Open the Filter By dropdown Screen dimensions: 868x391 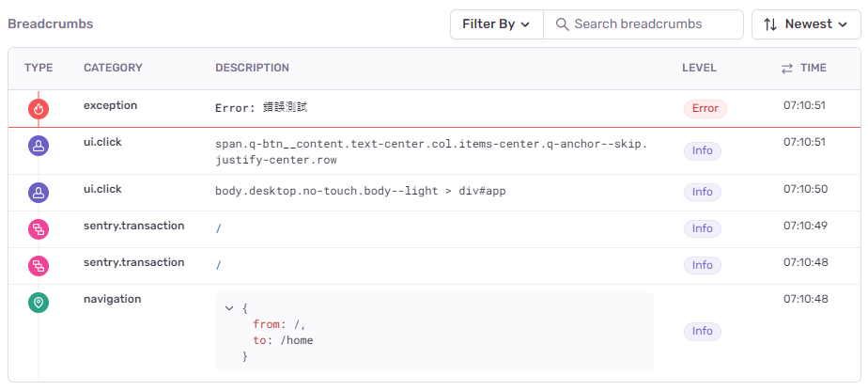496,24
